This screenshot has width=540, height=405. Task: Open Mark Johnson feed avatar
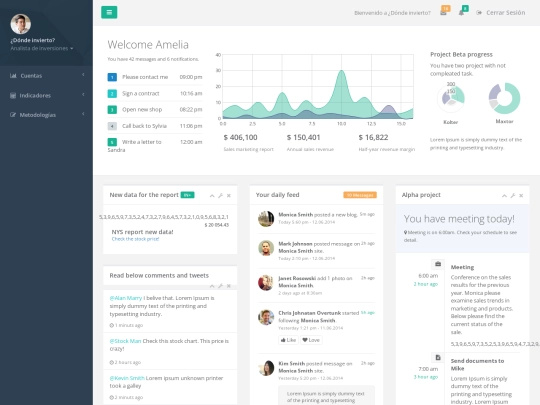266,248
